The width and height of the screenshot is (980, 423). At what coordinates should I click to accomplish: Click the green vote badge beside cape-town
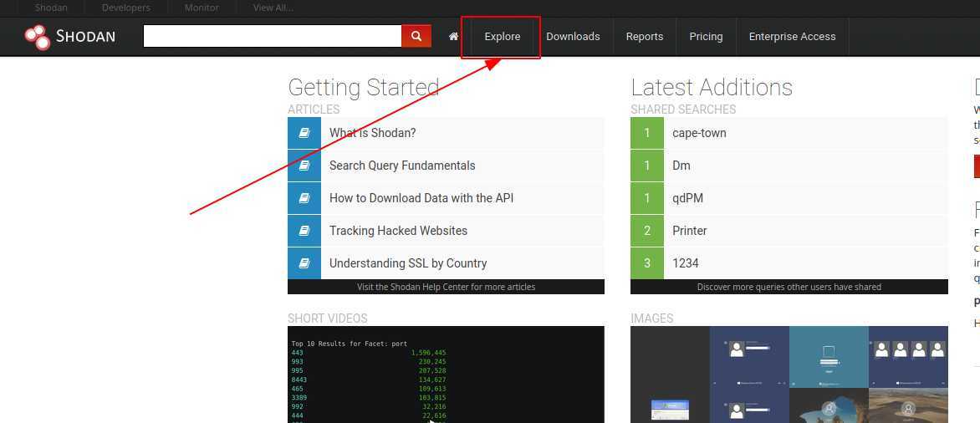(646, 133)
